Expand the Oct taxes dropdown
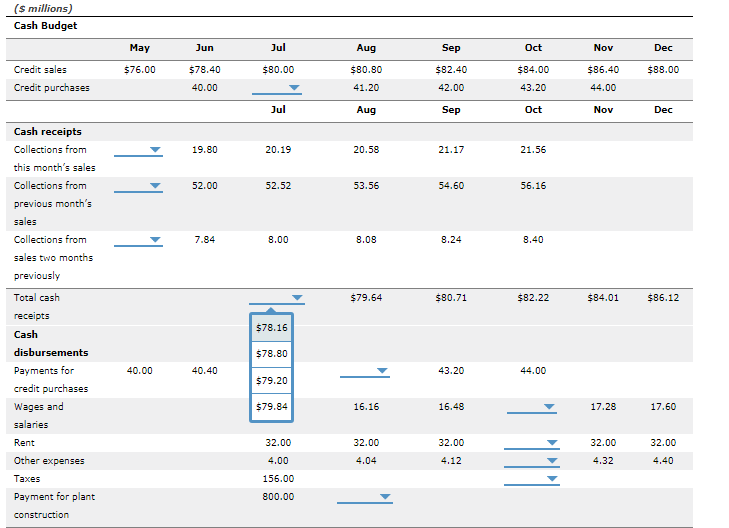The image size is (729, 528). (532, 479)
